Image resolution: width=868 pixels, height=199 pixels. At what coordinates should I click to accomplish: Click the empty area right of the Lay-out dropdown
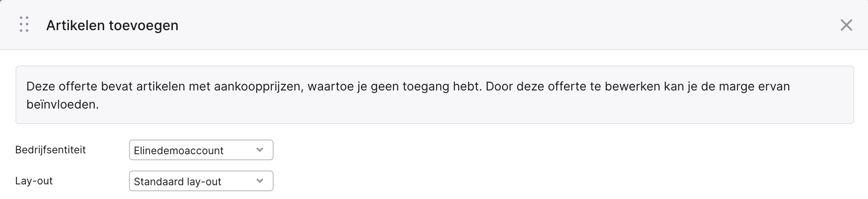[x=559, y=181]
